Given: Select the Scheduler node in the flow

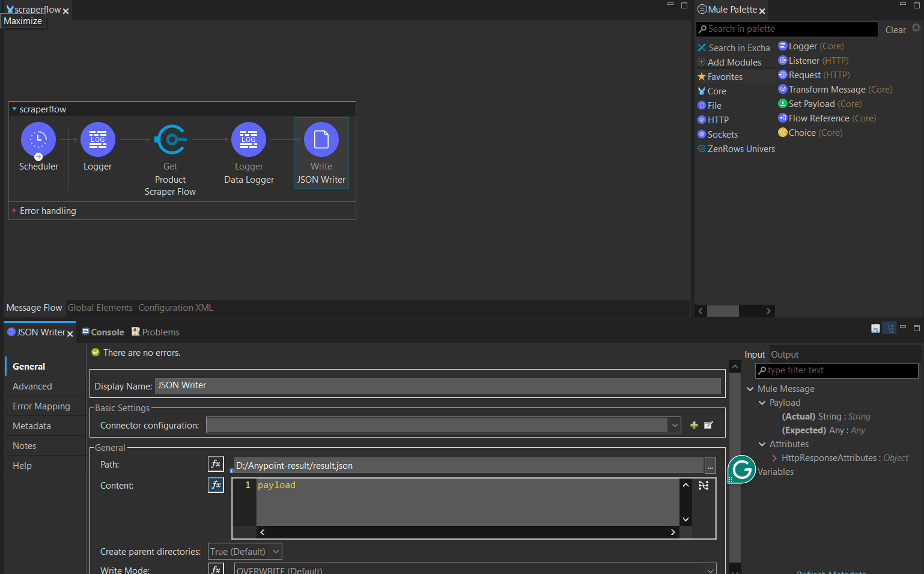Looking at the screenshot, I should (x=38, y=140).
